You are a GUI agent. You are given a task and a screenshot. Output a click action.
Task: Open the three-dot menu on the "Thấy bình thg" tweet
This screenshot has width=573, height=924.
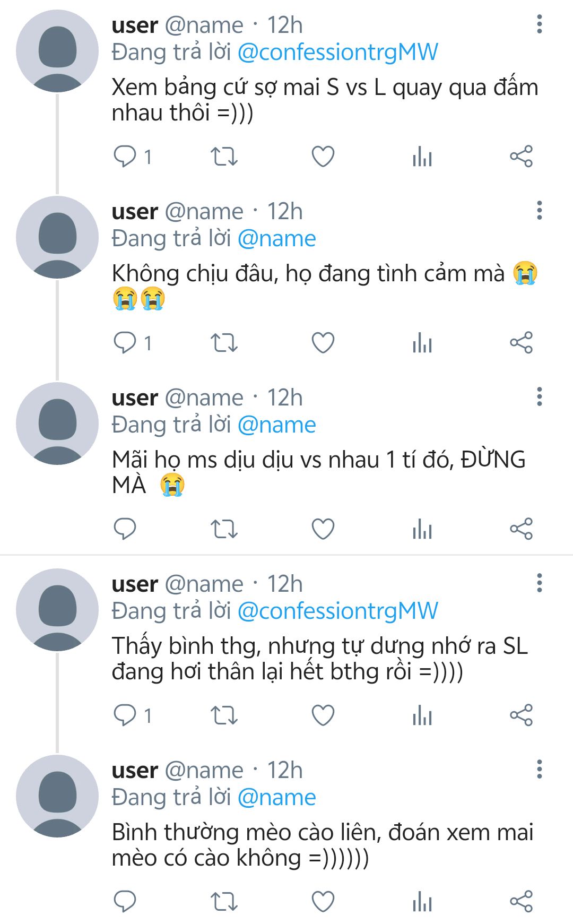click(x=540, y=583)
